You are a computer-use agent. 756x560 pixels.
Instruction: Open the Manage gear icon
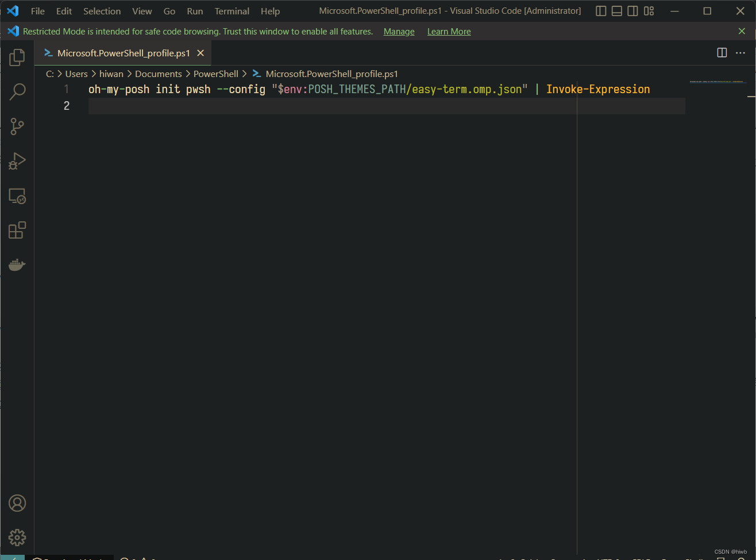click(x=17, y=538)
